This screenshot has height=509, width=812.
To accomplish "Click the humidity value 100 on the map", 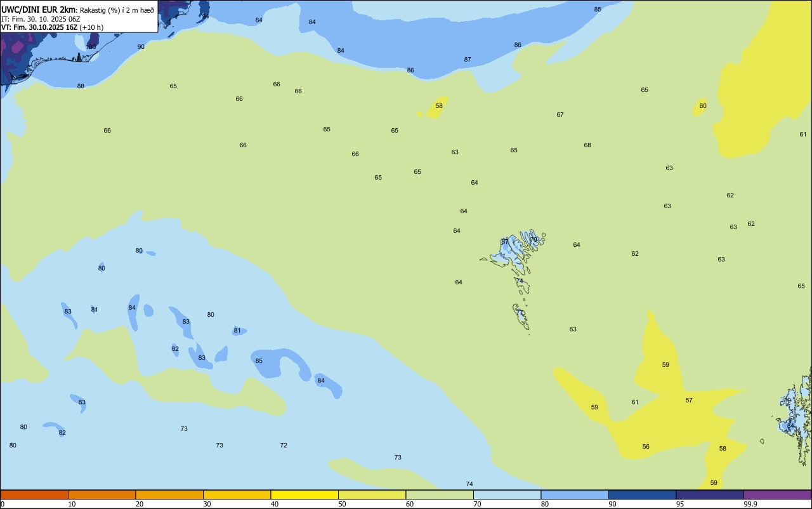I will point(91,47).
